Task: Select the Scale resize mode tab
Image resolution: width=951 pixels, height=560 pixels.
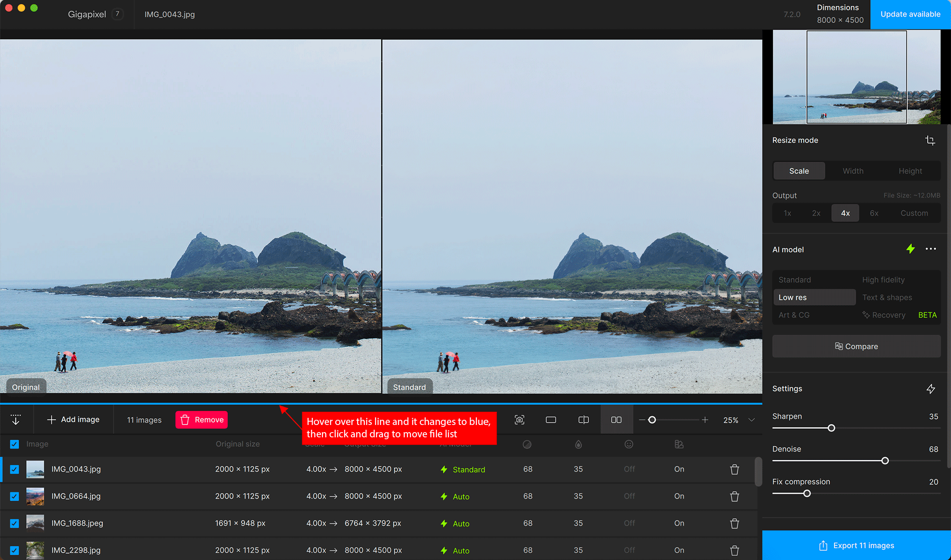Action: (x=799, y=171)
